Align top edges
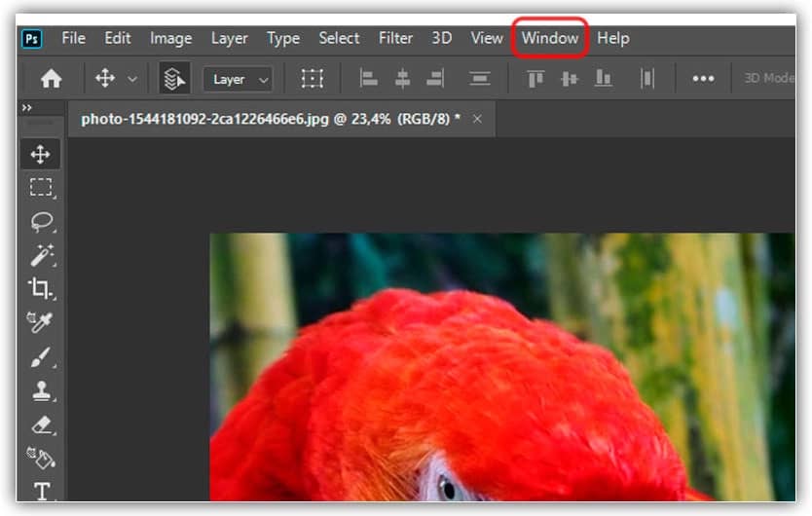This screenshot has width=812, height=516. (535, 79)
